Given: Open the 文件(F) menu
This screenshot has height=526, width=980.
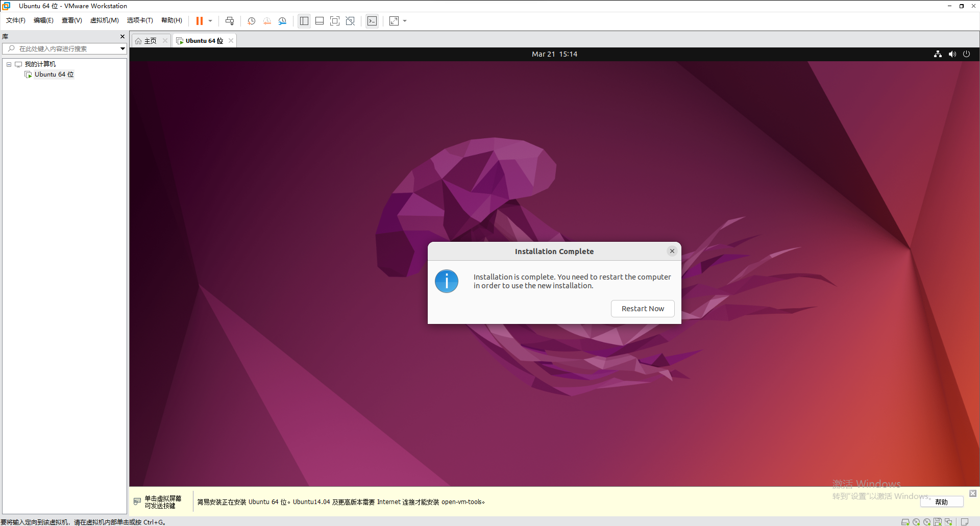Looking at the screenshot, I should 16,20.
